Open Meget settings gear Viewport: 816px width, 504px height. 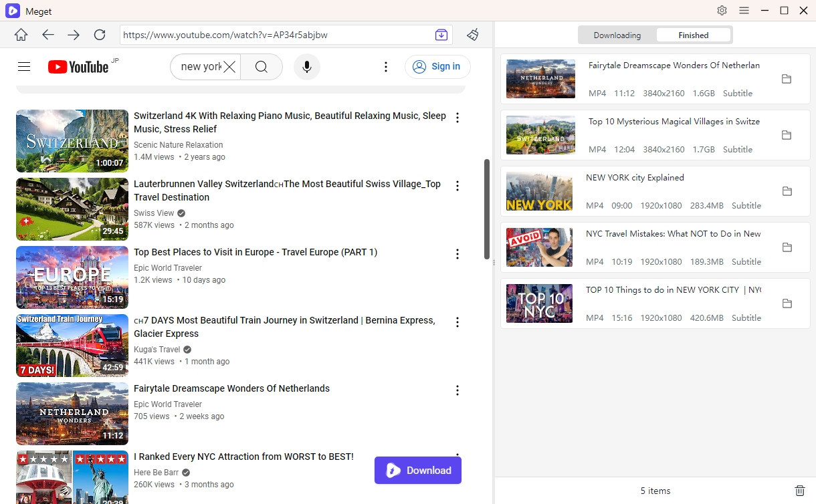(x=722, y=11)
